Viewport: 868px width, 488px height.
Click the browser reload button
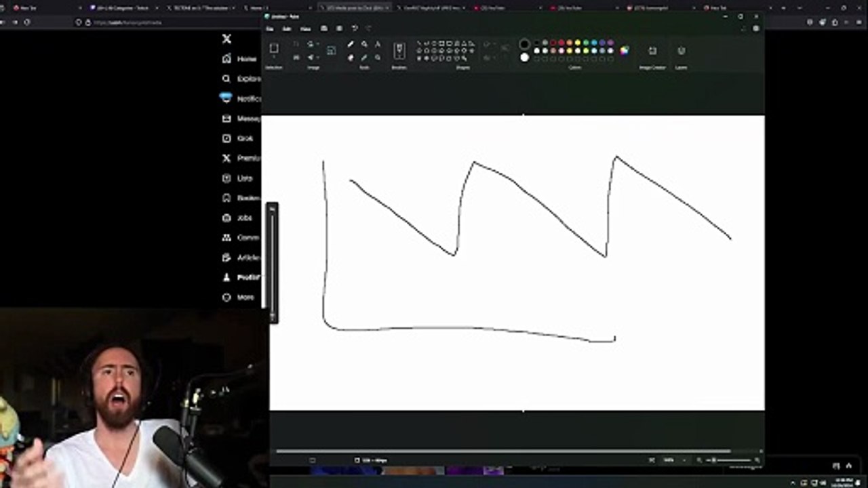[x=27, y=22]
